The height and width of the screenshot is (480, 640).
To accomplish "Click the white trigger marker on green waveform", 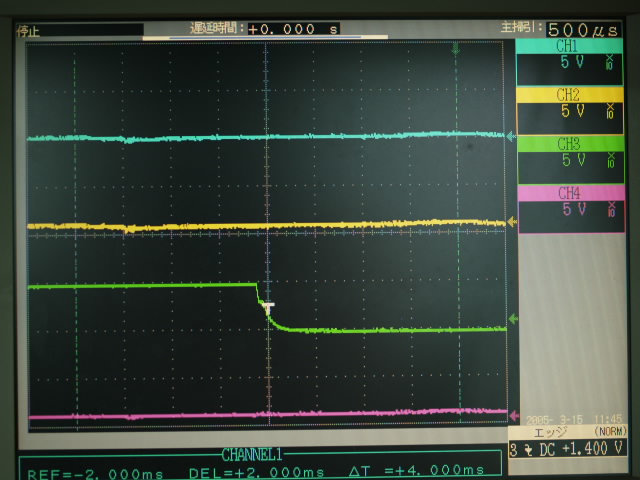I will (268, 309).
